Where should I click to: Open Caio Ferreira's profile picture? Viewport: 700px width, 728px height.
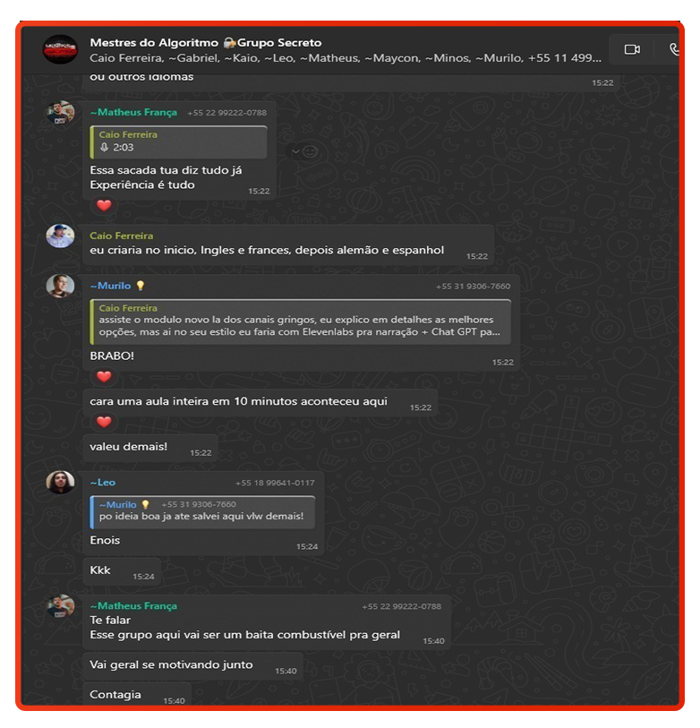pyautogui.click(x=60, y=236)
